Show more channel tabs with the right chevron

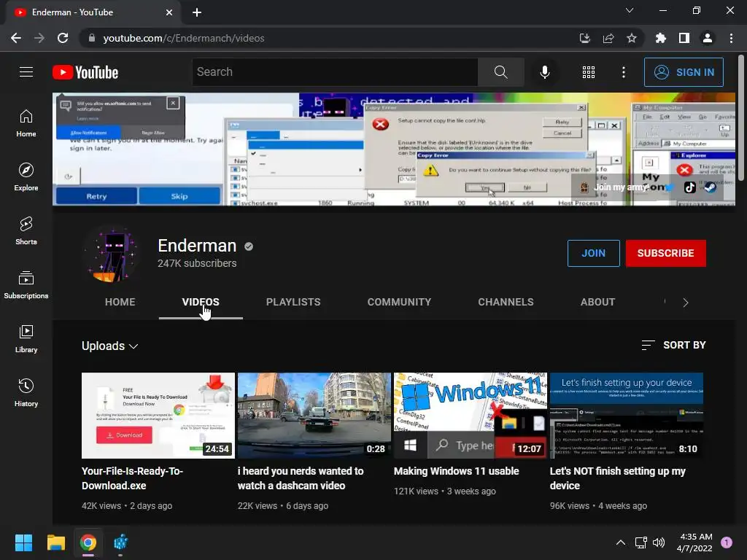coord(686,303)
